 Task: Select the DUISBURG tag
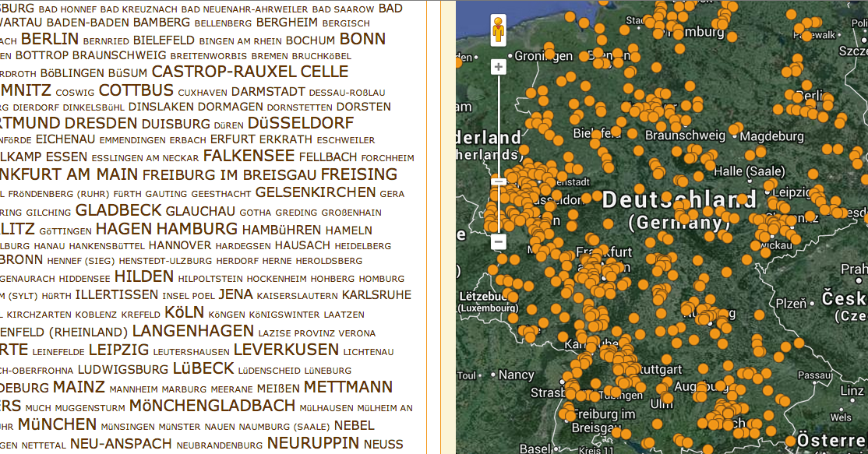[x=176, y=124]
